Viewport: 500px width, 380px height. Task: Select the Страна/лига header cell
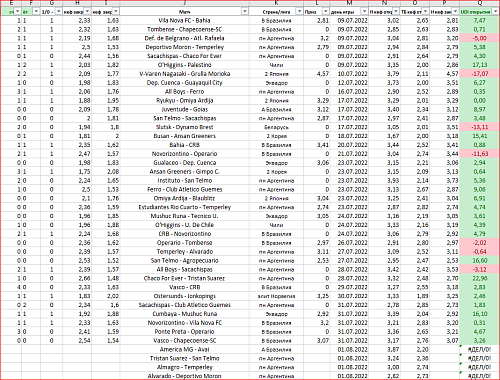(x=276, y=12)
